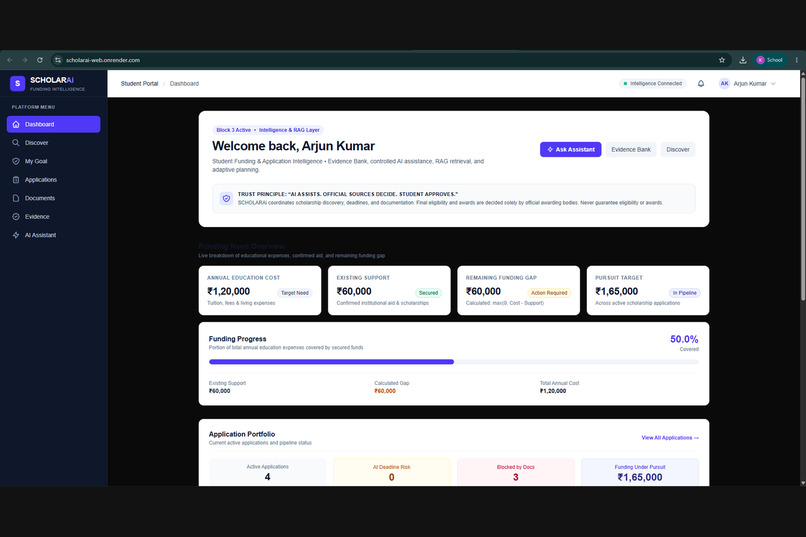Image resolution: width=806 pixels, height=537 pixels.
Task: Click the At Deadline Risk count 0
Action: point(392,477)
